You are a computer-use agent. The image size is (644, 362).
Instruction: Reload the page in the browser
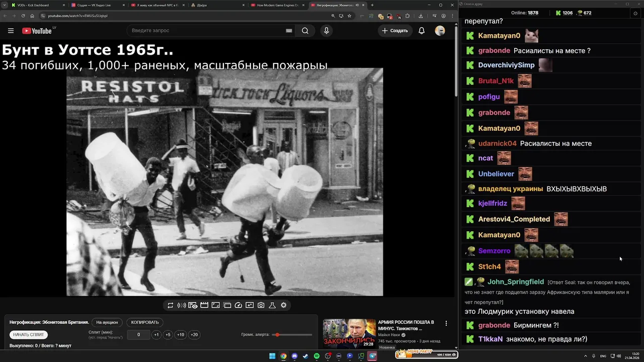pos(23,16)
